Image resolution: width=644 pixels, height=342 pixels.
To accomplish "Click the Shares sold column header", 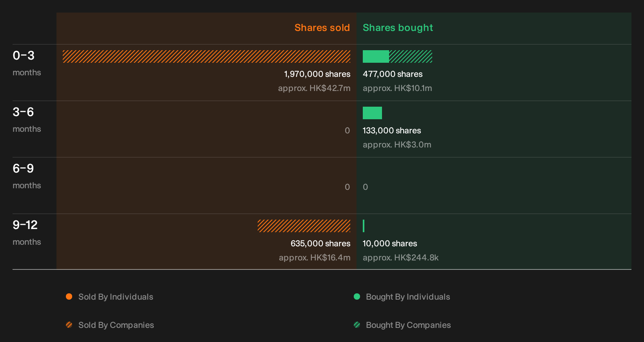I will click(322, 28).
